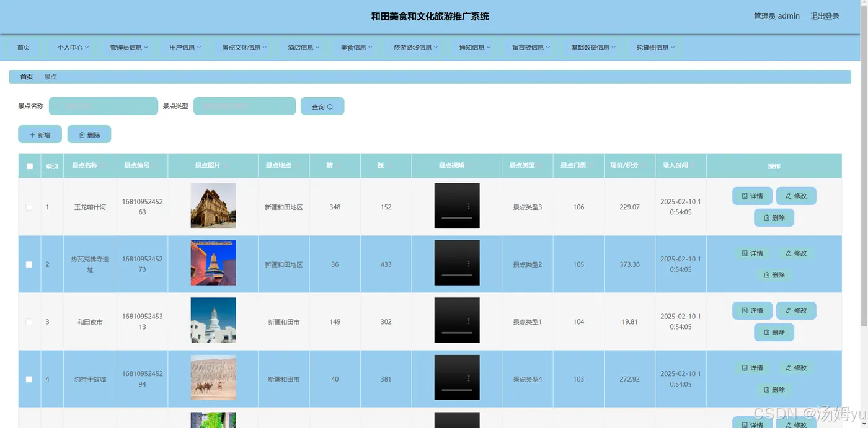Click the batch 删除 button above table

tap(89, 134)
